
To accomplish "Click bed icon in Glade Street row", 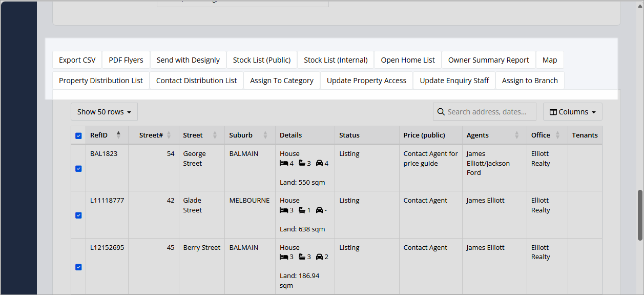I will (x=284, y=210).
